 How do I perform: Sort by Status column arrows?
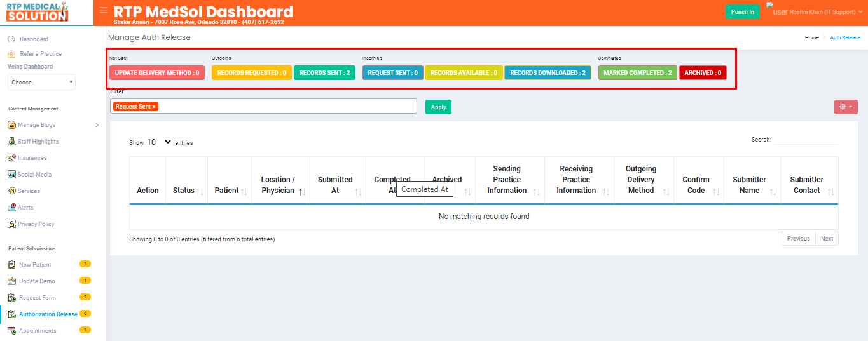coord(200,191)
